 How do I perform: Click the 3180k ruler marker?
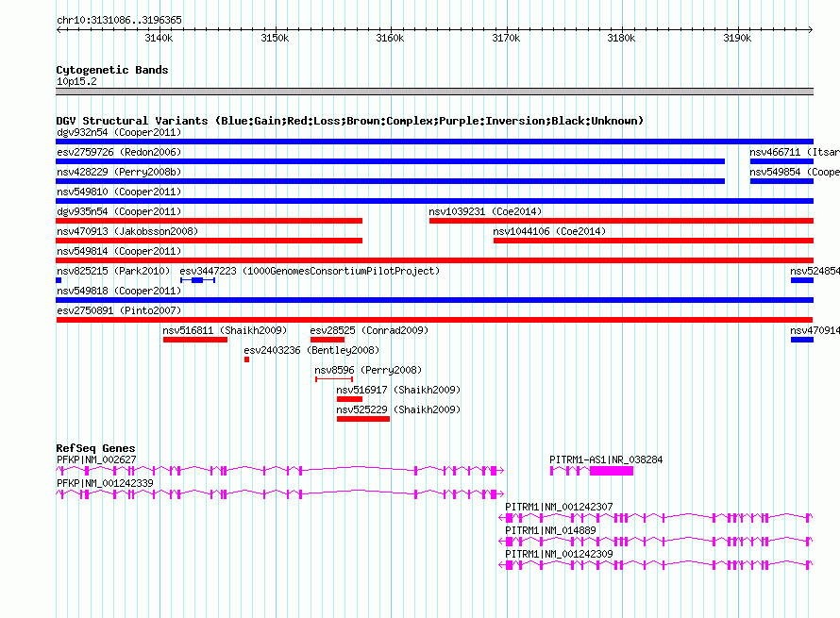621,38
